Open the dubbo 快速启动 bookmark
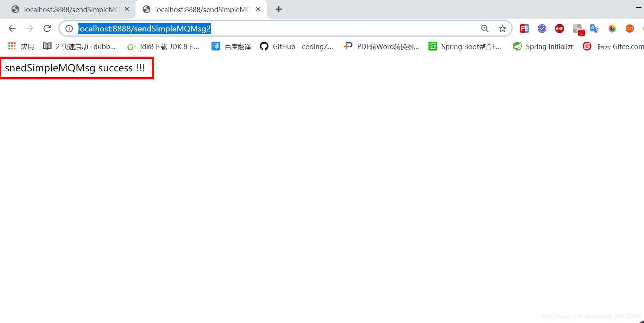 pos(80,46)
